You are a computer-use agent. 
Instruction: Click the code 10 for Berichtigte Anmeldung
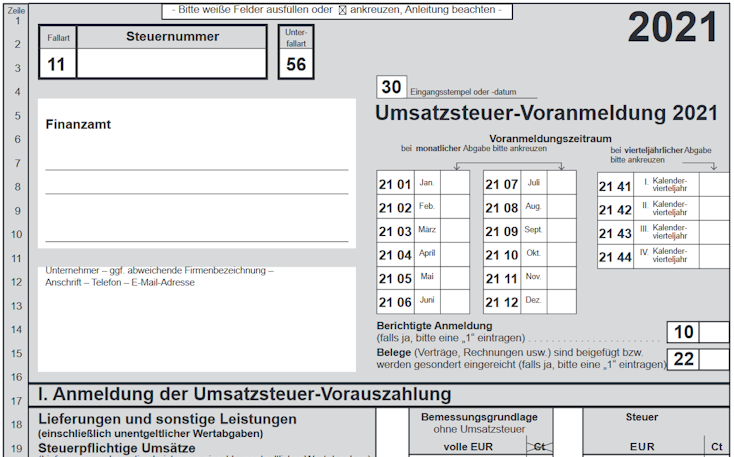click(683, 332)
